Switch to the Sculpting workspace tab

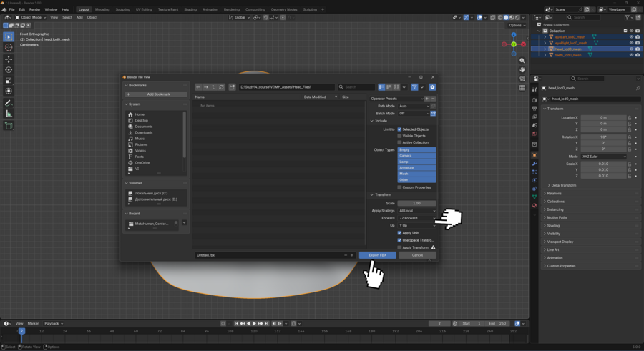click(122, 9)
